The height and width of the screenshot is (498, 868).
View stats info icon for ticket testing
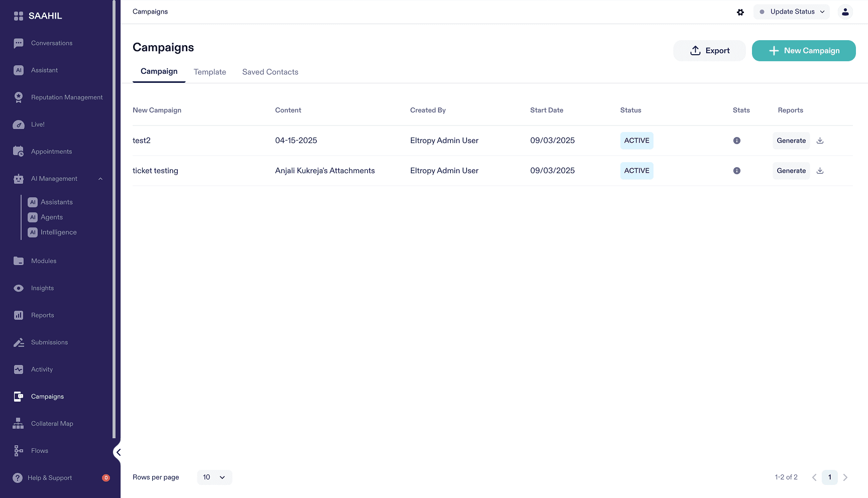pos(737,171)
